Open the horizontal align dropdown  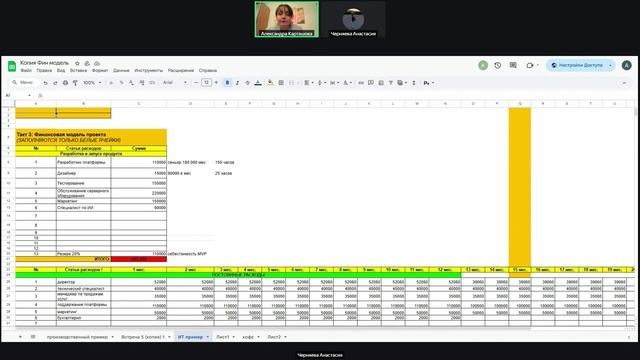(309, 83)
